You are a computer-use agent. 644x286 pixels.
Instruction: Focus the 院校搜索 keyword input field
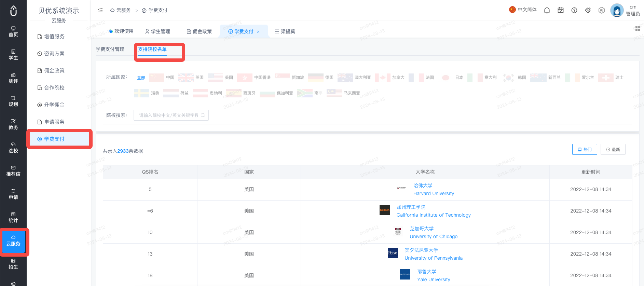pos(171,115)
